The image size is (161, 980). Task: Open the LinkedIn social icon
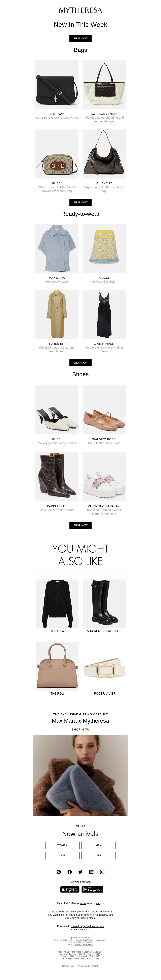point(91,871)
